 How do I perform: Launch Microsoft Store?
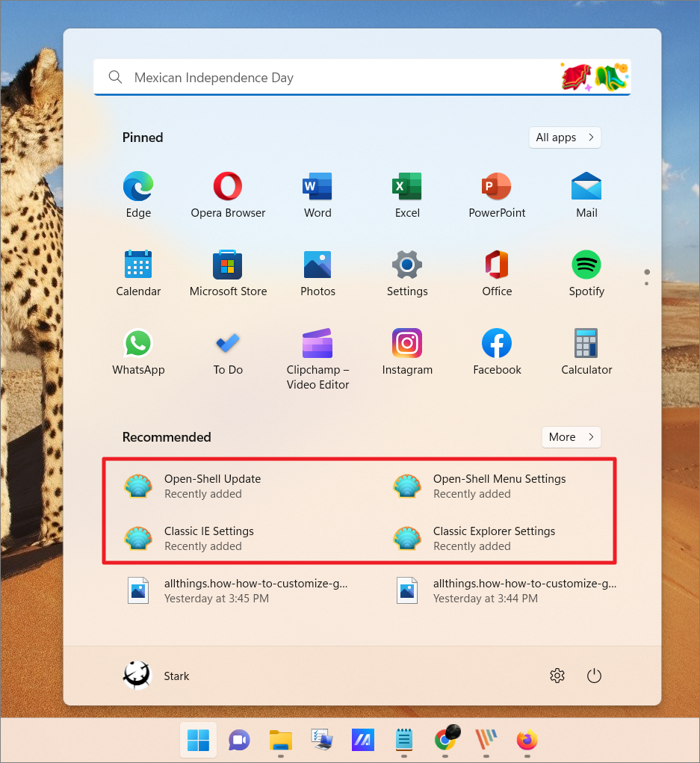[228, 274]
